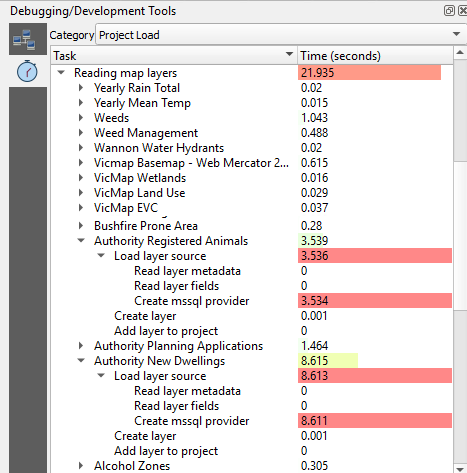467x473 pixels.
Task: Collapse the Authority New Dwellings node
Action: (81, 360)
